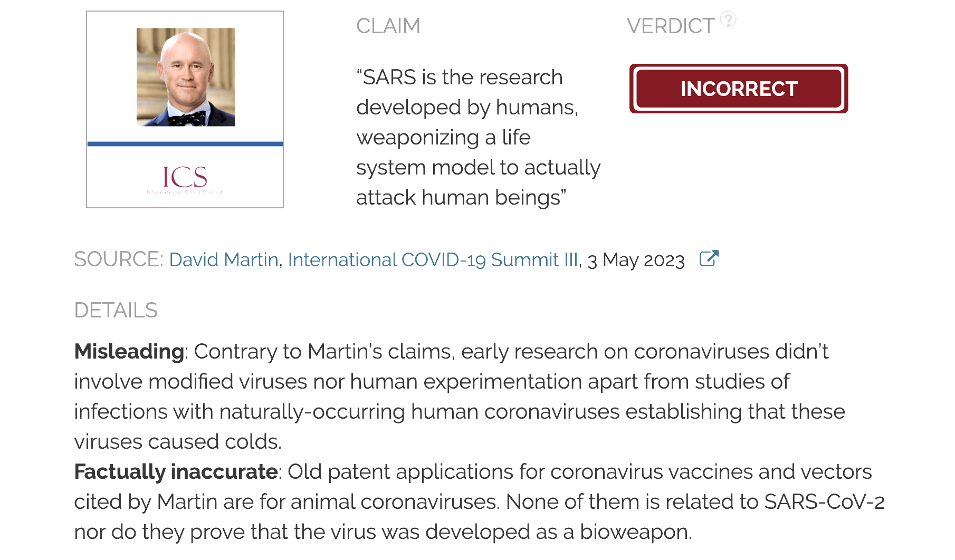The width and height of the screenshot is (955, 560).
Task: Click the bold "Factually inaccurate" label
Action: [176, 471]
